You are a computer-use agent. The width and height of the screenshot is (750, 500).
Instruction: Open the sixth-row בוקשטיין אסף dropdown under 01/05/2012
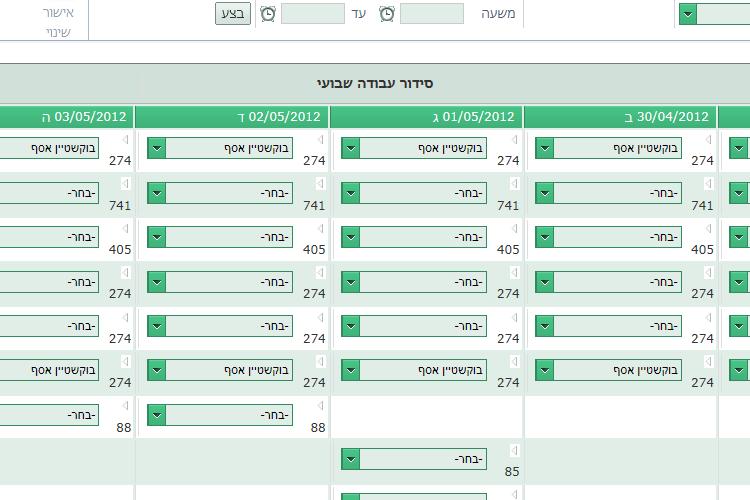point(350,370)
